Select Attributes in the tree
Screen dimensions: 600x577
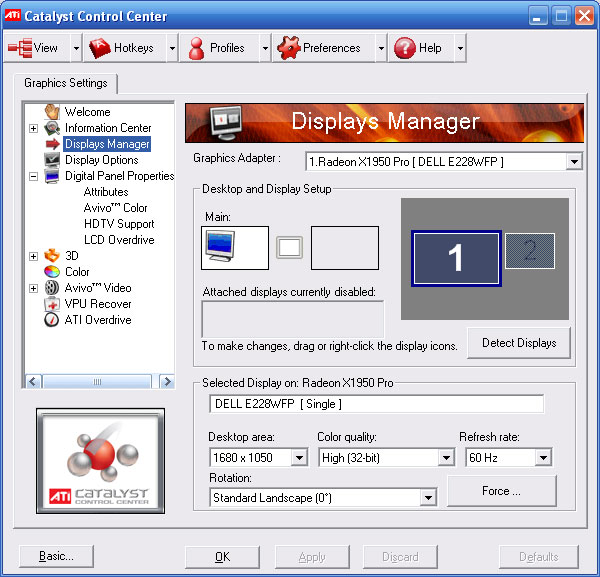pos(106,192)
